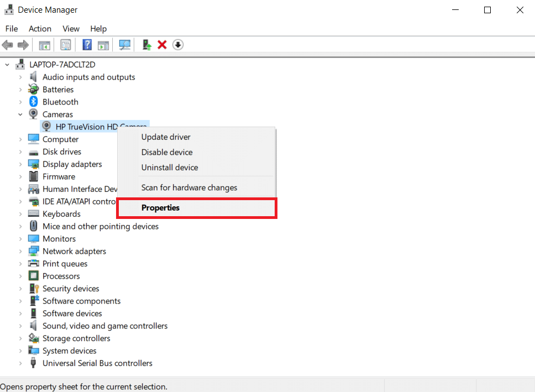The height and width of the screenshot is (392, 535).
Task: Click the Scan for hardware changes monitor icon
Action: point(124,45)
